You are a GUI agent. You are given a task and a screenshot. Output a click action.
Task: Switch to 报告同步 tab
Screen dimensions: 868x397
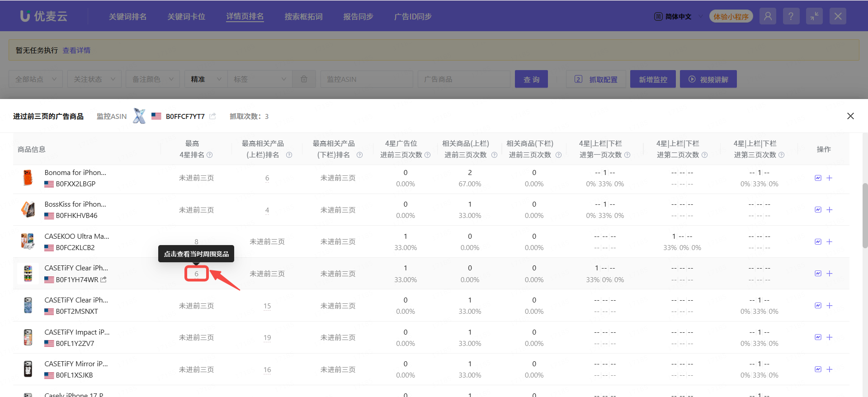pos(358,17)
